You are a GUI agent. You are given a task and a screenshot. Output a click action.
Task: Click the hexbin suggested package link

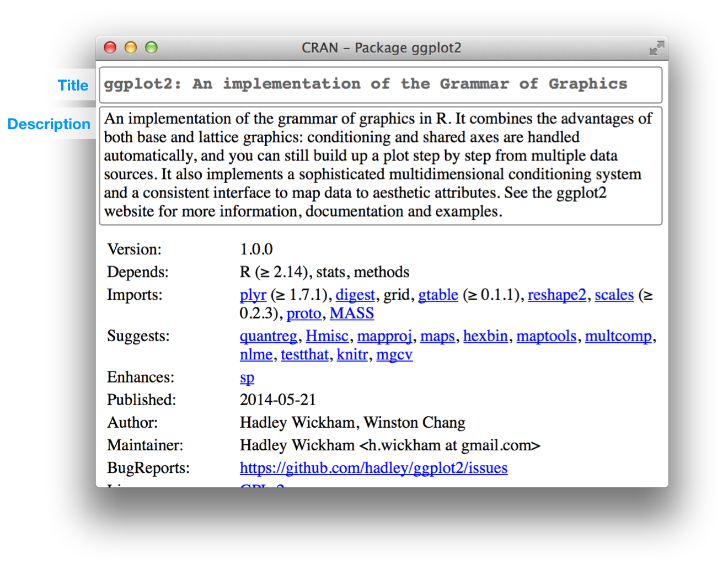[485, 336]
